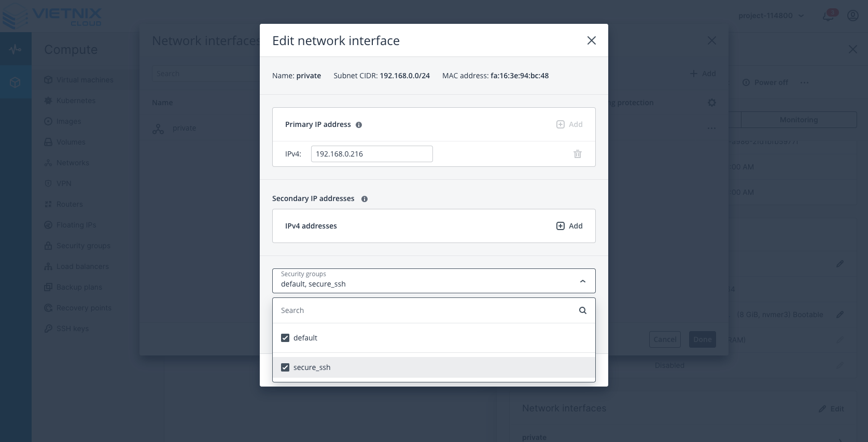Open the Networks section

point(73,162)
